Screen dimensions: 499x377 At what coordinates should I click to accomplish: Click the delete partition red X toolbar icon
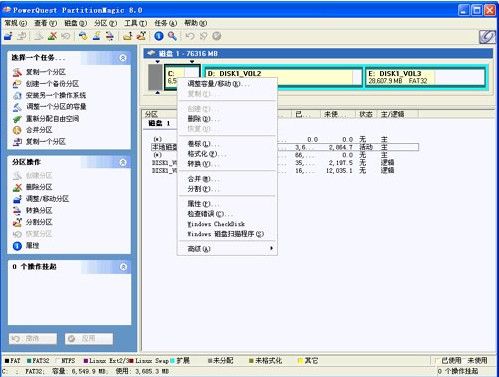[52, 36]
